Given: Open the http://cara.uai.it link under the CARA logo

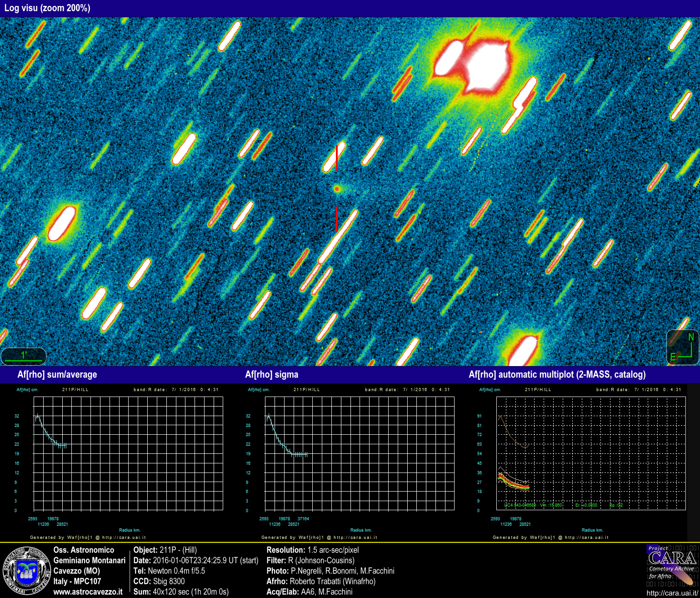Looking at the screenshot, I should pyautogui.click(x=671, y=593).
